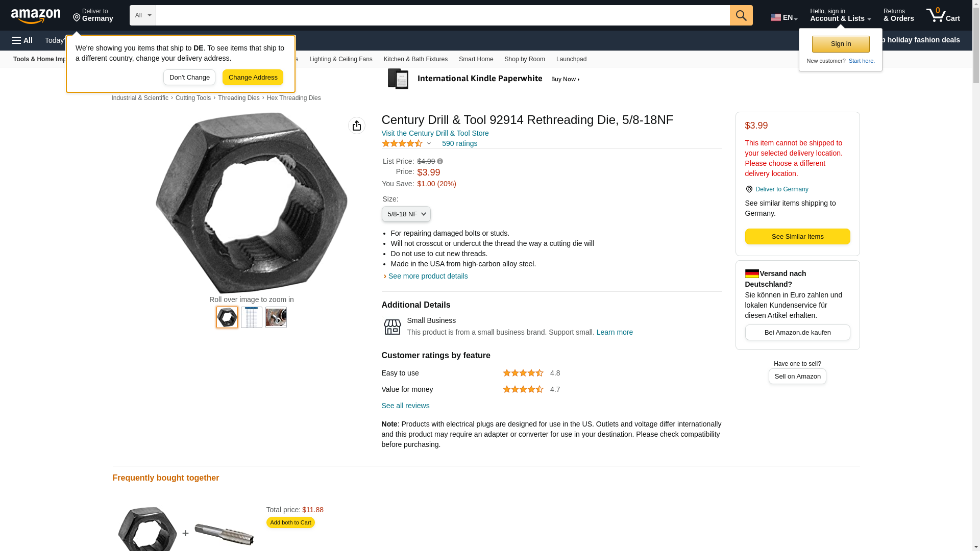980x551 pixels.
Task: Click the search magnifier button
Action: 741,15
